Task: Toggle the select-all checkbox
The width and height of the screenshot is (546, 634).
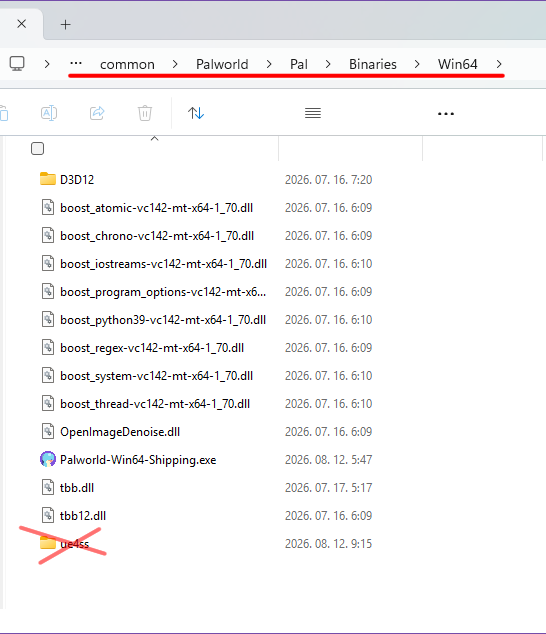Action: [x=37, y=148]
